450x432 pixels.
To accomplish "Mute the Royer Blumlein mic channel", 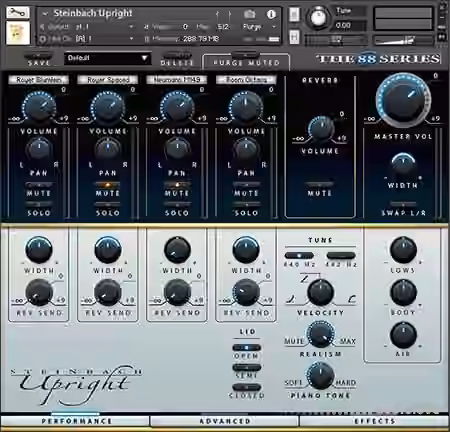I will [39, 185].
